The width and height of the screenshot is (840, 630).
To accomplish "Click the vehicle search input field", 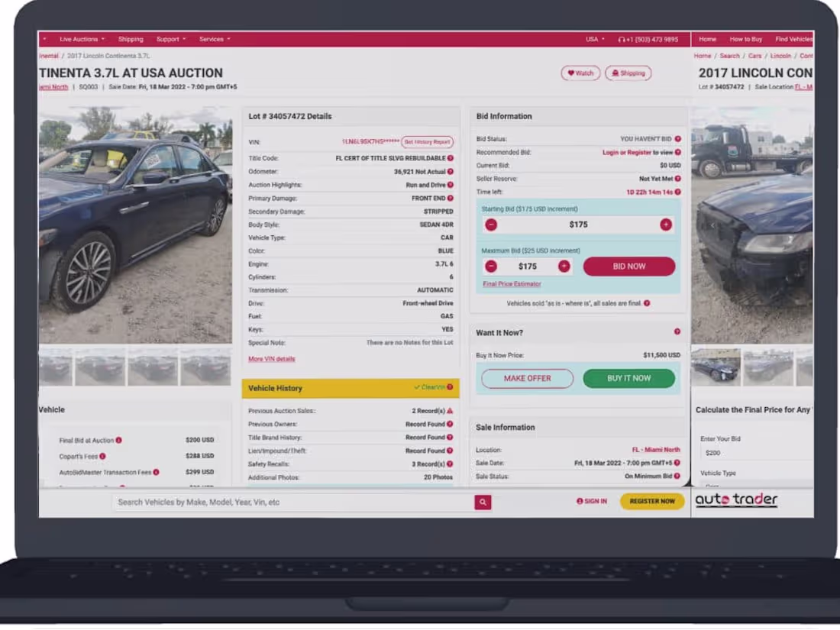I will coord(293,502).
